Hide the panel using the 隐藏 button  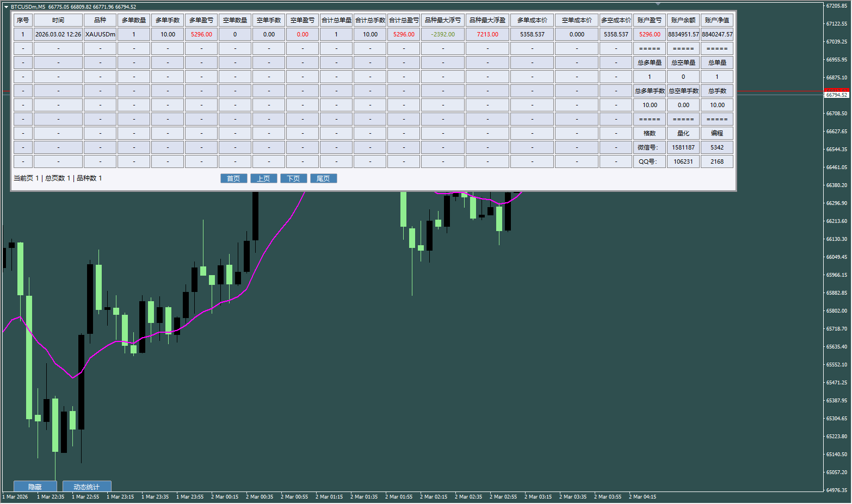35,486
